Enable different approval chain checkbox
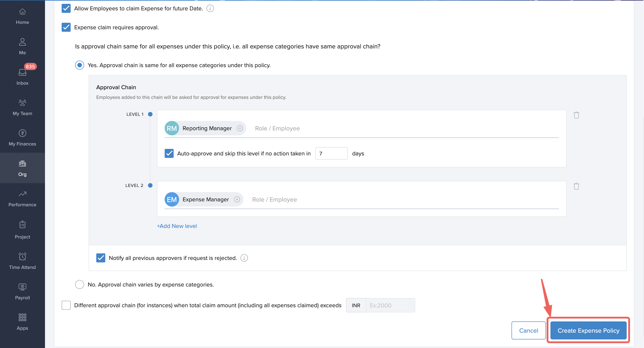Image resolution: width=644 pixels, height=348 pixels. point(66,305)
